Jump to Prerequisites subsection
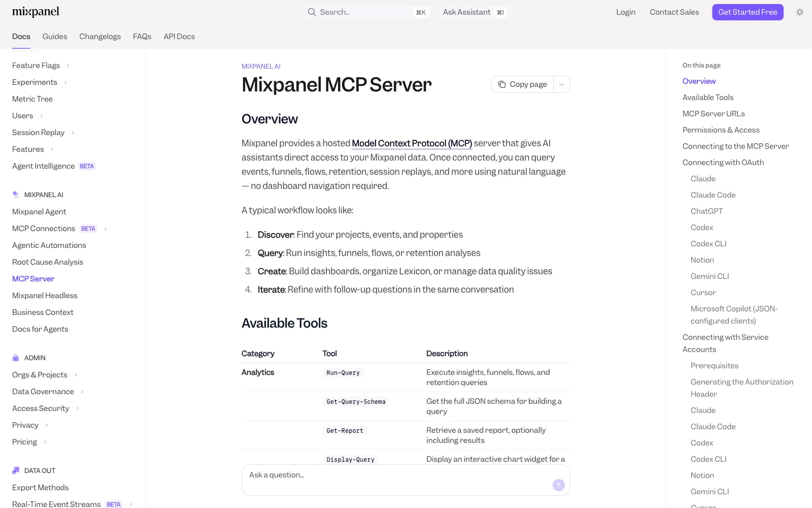This screenshot has width=812, height=508. 715,366
